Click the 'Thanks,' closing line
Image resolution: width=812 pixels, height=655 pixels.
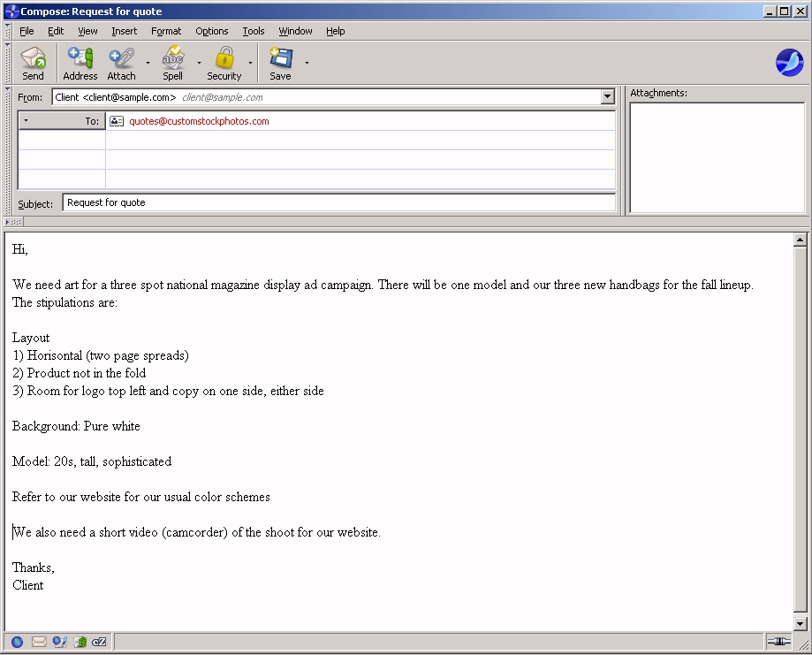[x=34, y=567]
